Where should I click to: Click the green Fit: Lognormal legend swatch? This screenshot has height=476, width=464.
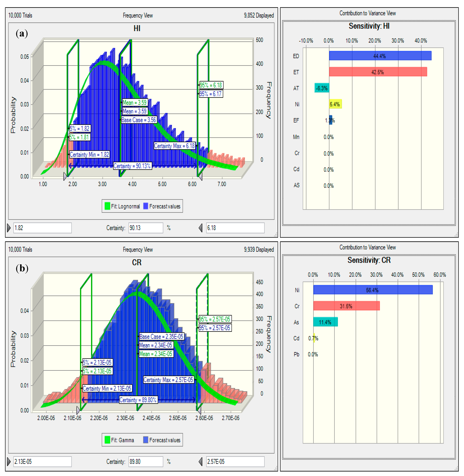[107, 206]
